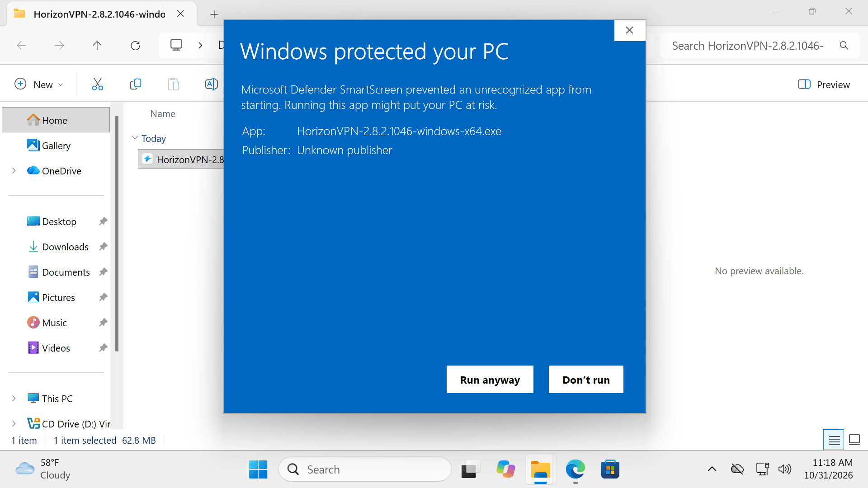The height and width of the screenshot is (488, 868).
Task: Expand the address bar breadcrumb chevron
Action: [x=200, y=45]
